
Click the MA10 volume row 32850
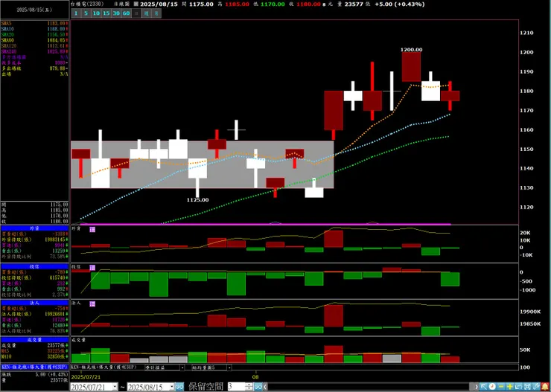pyautogui.click(x=34, y=356)
